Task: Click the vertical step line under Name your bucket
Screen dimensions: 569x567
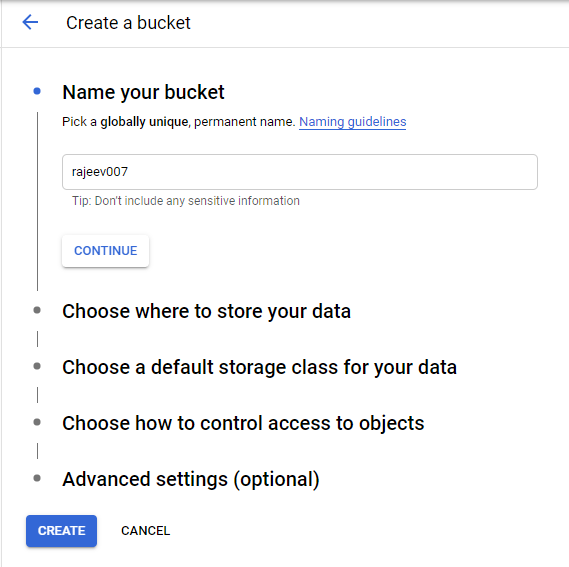Action: coord(37,201)
